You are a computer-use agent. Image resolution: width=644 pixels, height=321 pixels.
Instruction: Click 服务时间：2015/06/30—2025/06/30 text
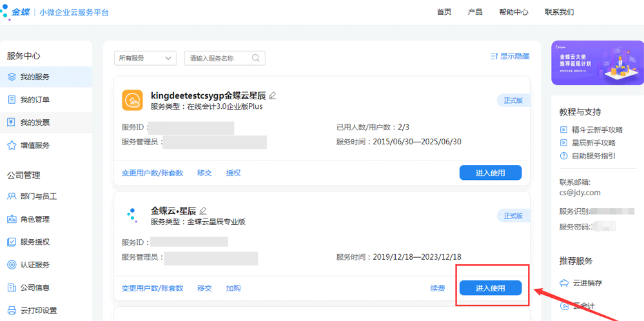point(399,142)
